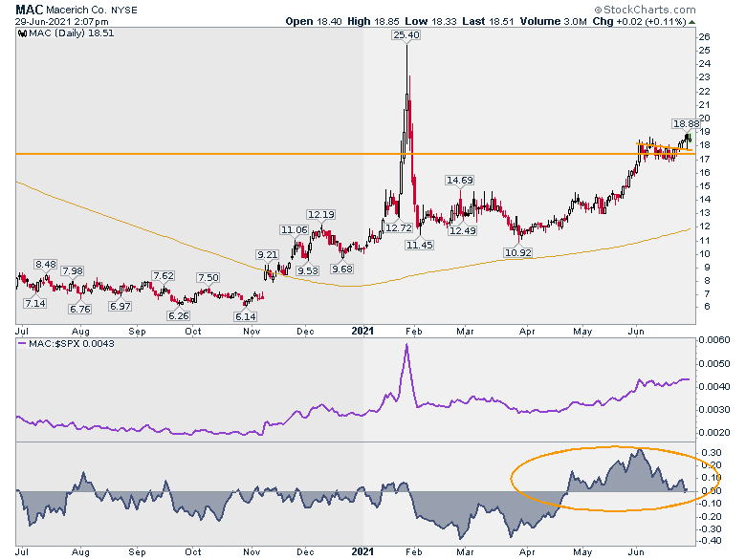Click the 11.06 price label
The height and width of the screenshot is (560, 746).
pyautogui.click(x=294, y=230)
